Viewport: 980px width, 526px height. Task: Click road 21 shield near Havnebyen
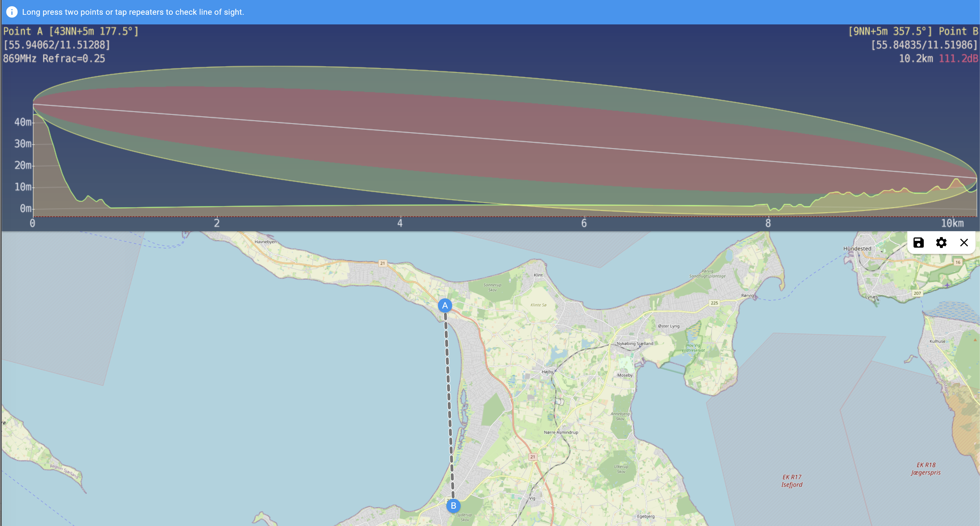[x=382, y=263]
